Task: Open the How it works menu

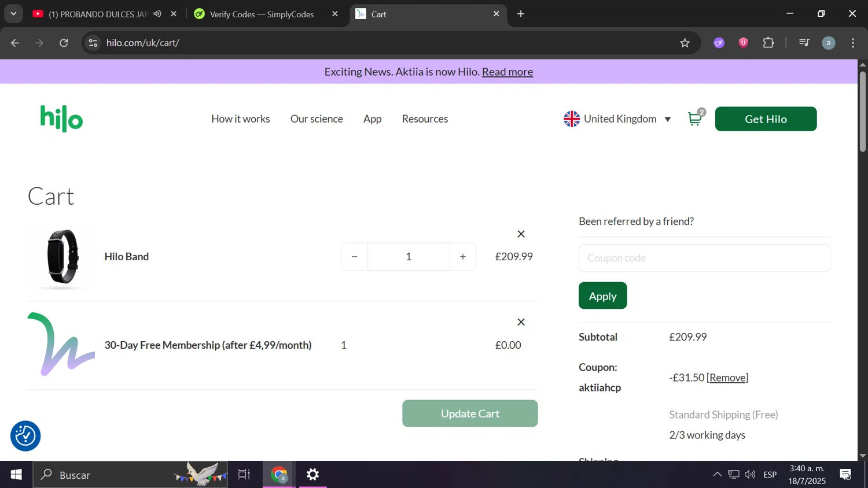Action: (241, 119)
